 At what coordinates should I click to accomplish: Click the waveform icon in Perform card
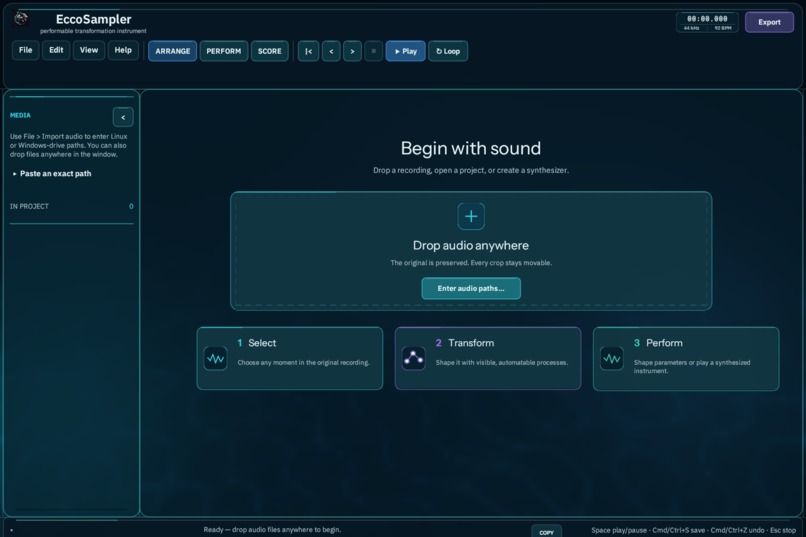point(612,359)
